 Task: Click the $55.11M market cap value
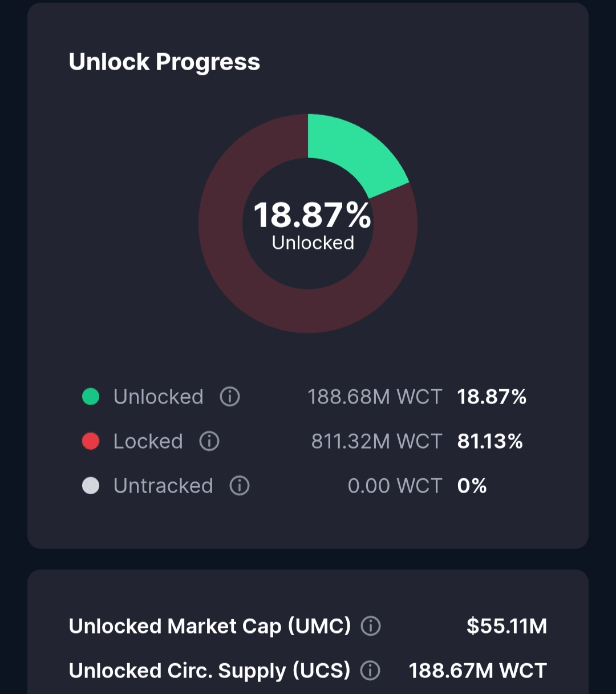pos(506,626)
